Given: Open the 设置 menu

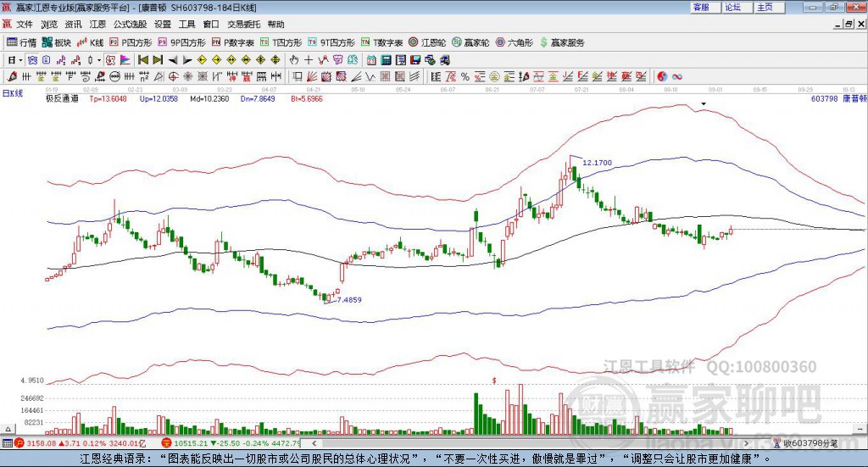Looking at the screenshot, I should click(163, 25).
